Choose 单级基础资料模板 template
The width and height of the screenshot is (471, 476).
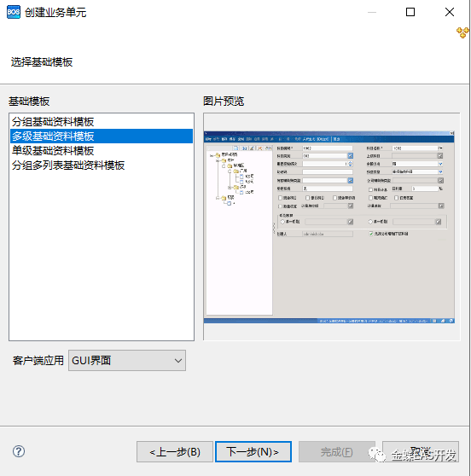102,151
